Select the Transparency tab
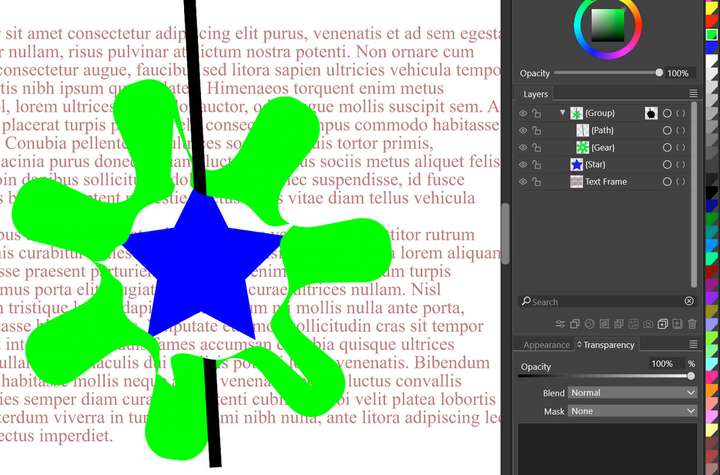Screen dimensions: 720x475 [608, 345]
